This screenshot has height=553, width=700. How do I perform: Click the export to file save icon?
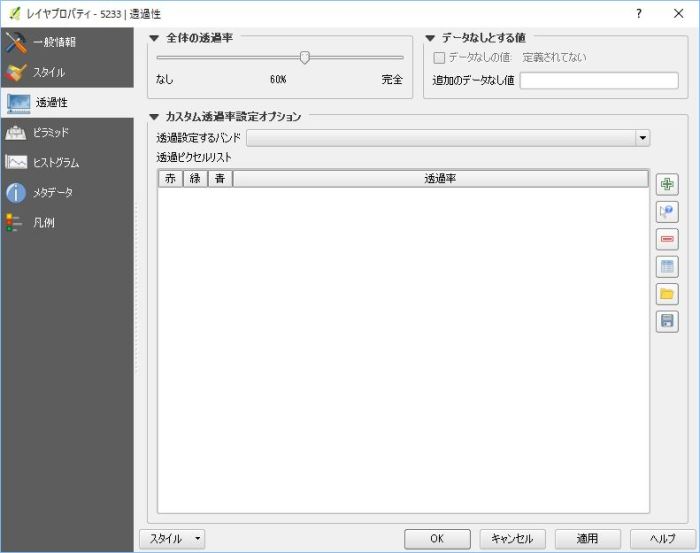pos(667,321)
